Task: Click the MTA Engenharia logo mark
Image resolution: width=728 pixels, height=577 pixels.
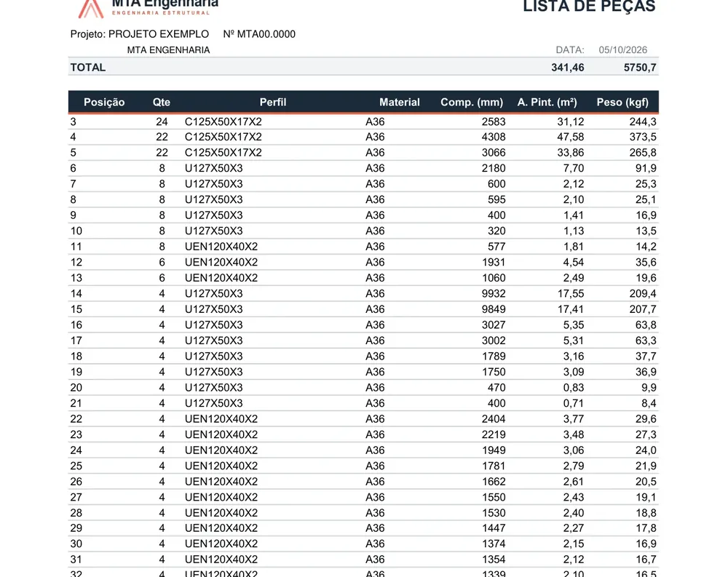Action: tap(91, 9)
